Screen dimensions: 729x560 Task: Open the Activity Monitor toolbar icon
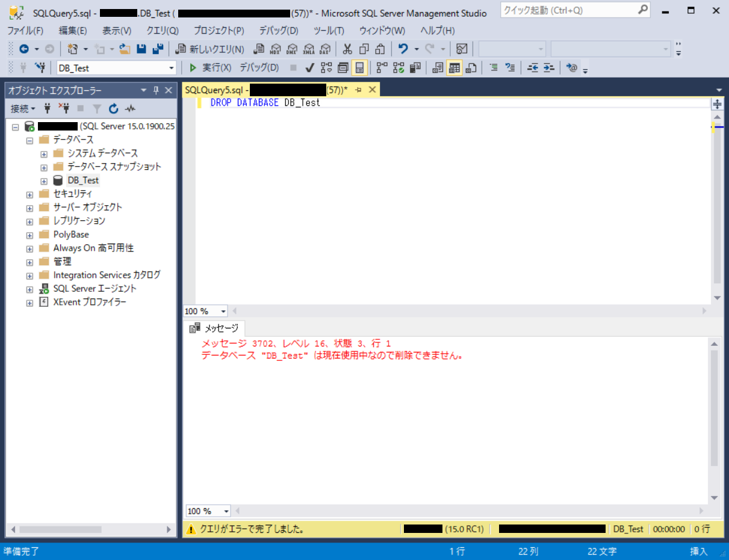point(462,49)
